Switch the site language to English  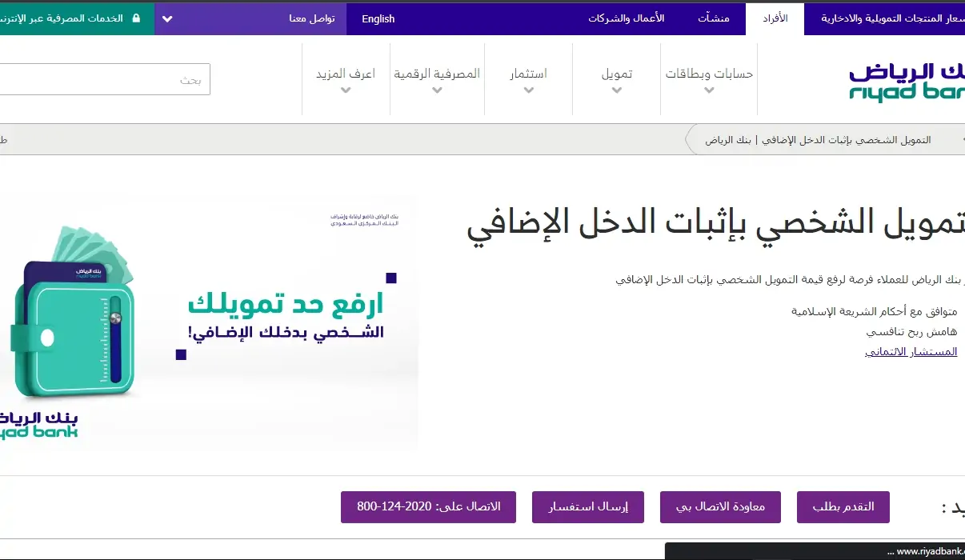pyautogui.click(x=378, y=18)
